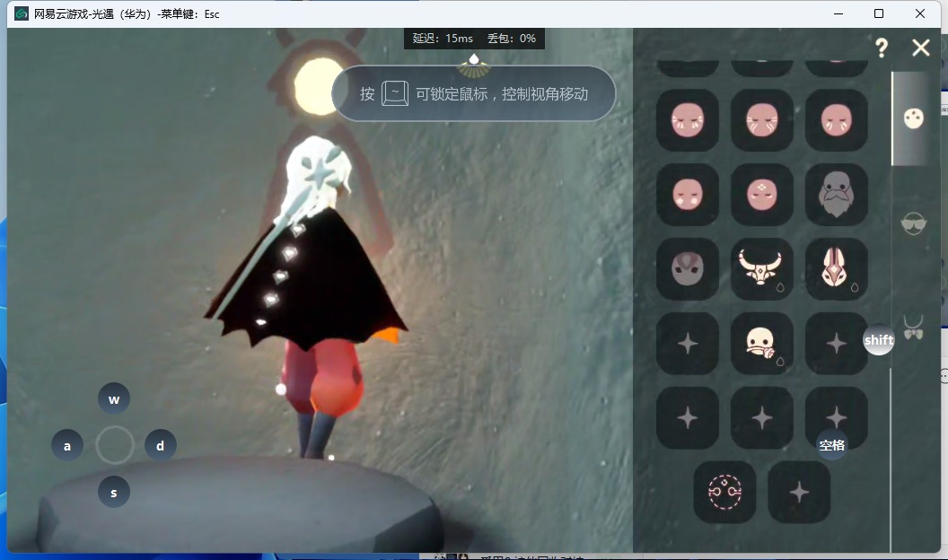
Task: Equip the horned bull skull mask
Action: [761, 268]
